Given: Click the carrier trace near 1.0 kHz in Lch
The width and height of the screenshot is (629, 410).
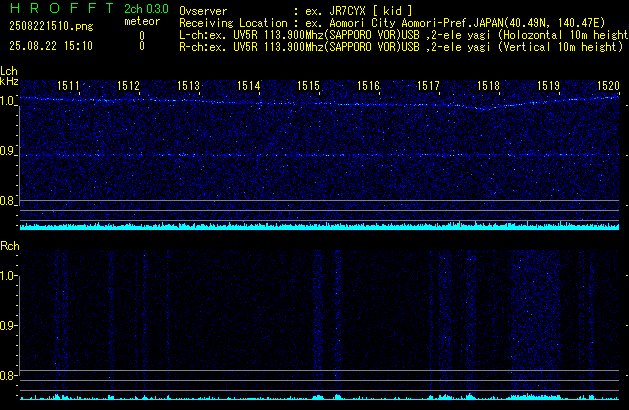Looking at the screenshot, I should [319, 103].
